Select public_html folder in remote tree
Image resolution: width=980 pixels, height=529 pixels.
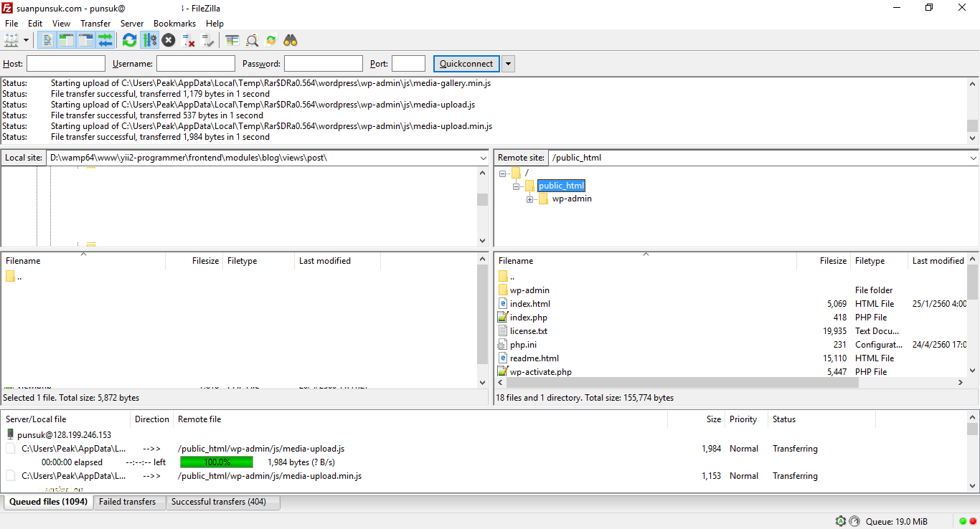[x=562, y=186]
